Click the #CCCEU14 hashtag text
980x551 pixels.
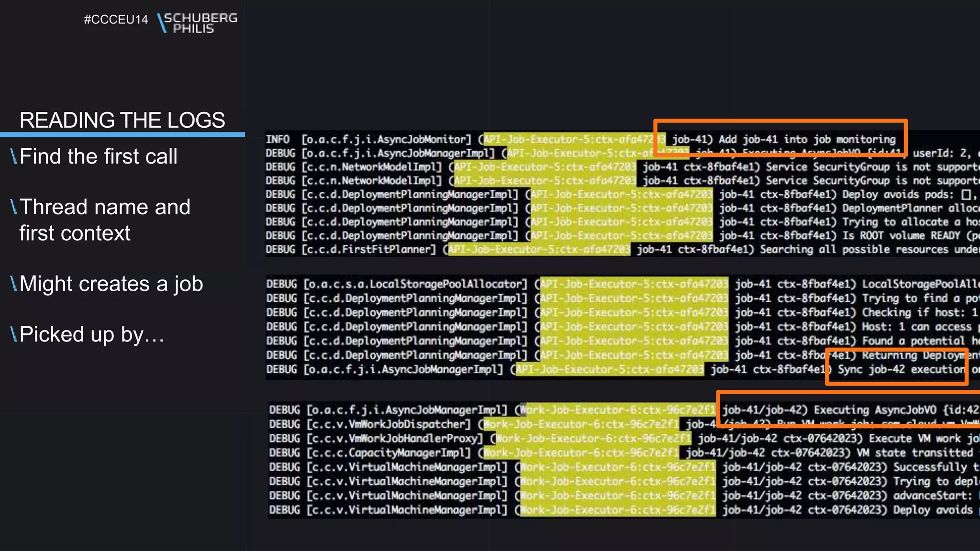pos(116,20)
